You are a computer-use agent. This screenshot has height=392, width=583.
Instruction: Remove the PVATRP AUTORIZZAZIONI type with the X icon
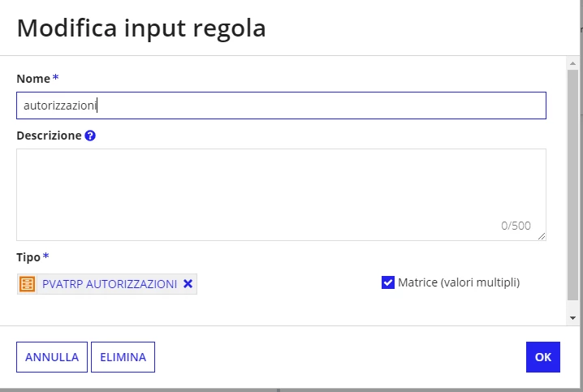pyautogui.click(x=188, y=284)
